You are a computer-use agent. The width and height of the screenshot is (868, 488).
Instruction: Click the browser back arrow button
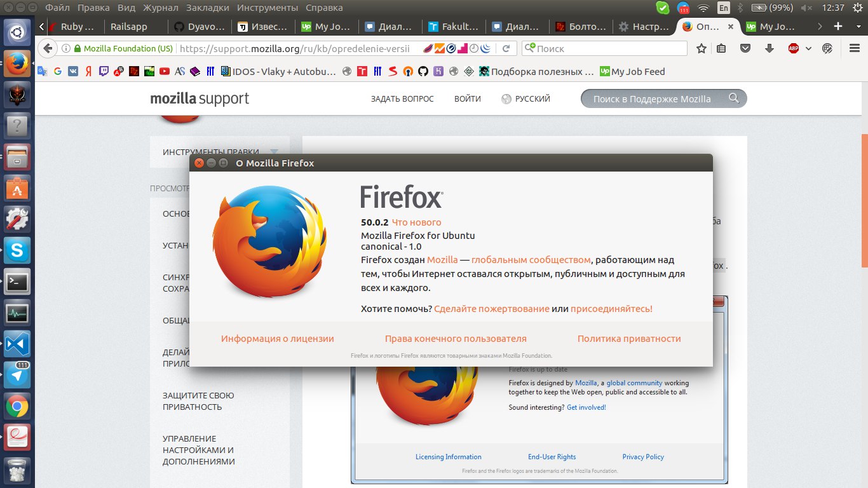[46, 48]
